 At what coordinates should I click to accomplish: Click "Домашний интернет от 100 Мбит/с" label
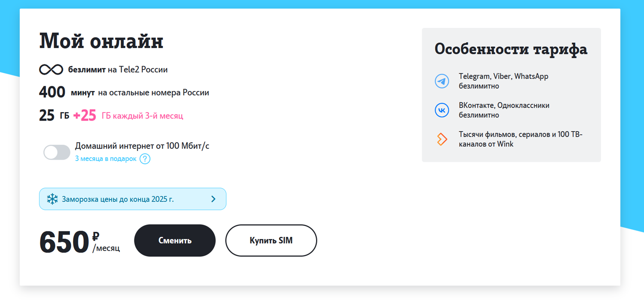(142, 146)
